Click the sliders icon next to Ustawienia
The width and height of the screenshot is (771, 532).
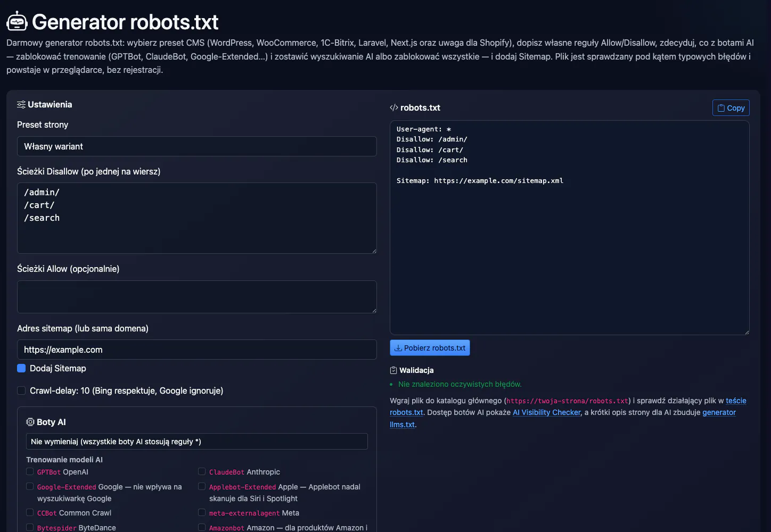click(x=21, y=105)
